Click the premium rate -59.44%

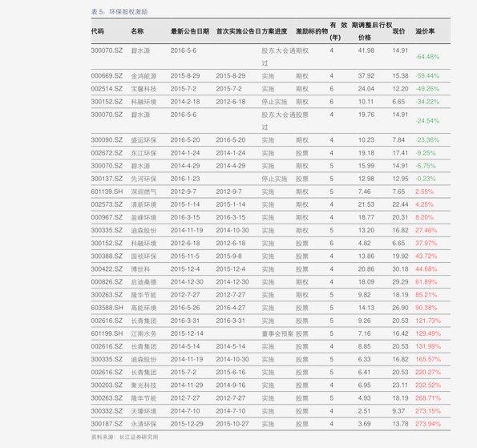pyautogui.click(x=427, y=75)
